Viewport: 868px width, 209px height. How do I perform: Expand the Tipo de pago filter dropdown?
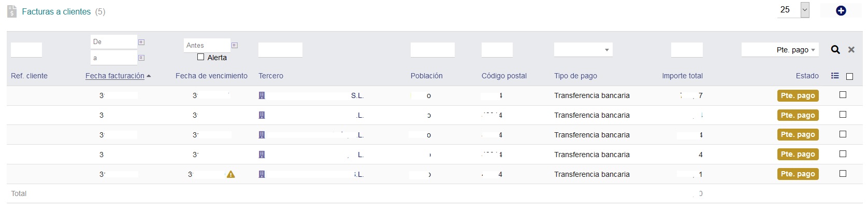(583, 50)
